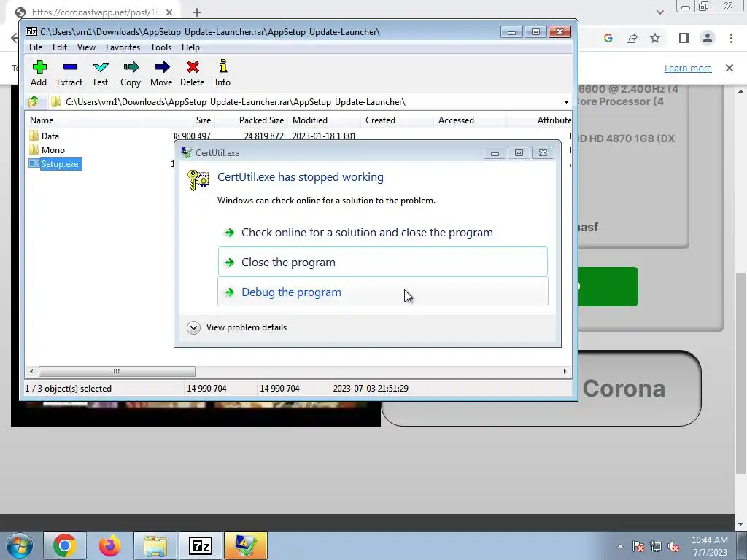
Task: Click the Share page icon in Chrome
Action: [x=632, y=38]
